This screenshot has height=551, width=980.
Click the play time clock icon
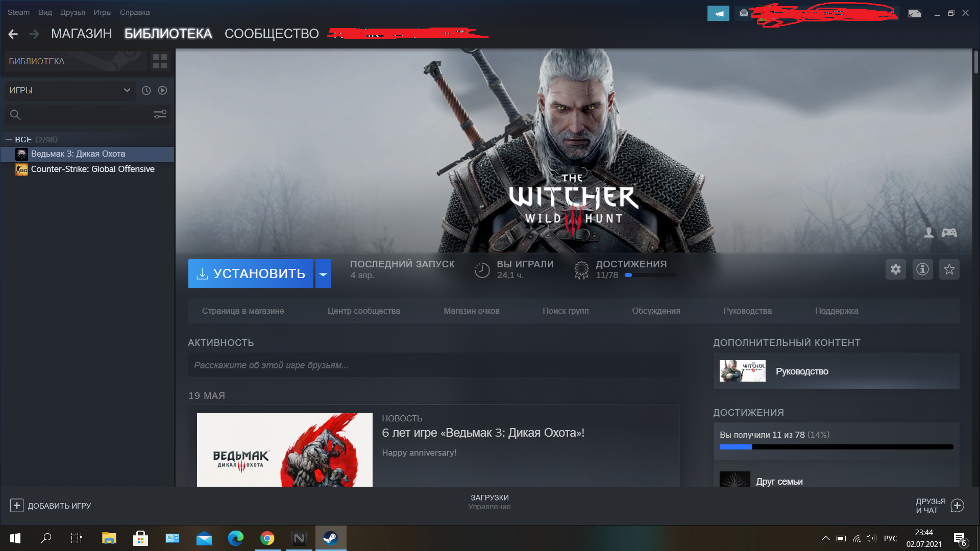(482, 270)
